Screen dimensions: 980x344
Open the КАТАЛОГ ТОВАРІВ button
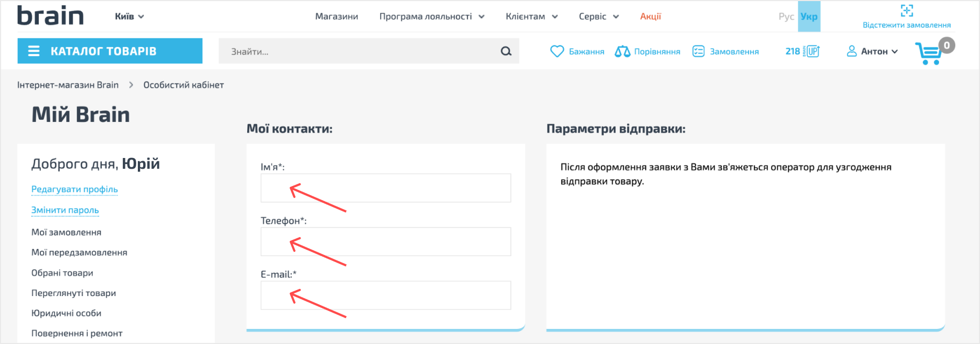tap(110, 51)
